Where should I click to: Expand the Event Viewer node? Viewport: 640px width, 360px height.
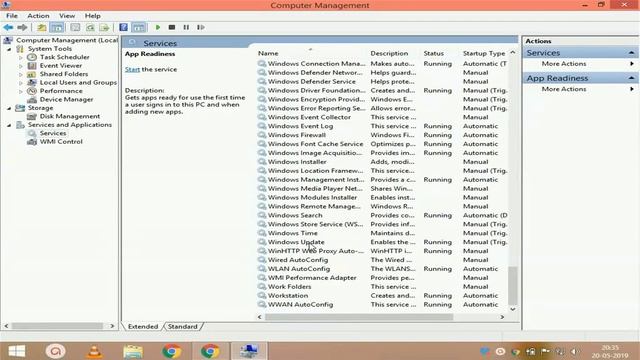point(21,66)
